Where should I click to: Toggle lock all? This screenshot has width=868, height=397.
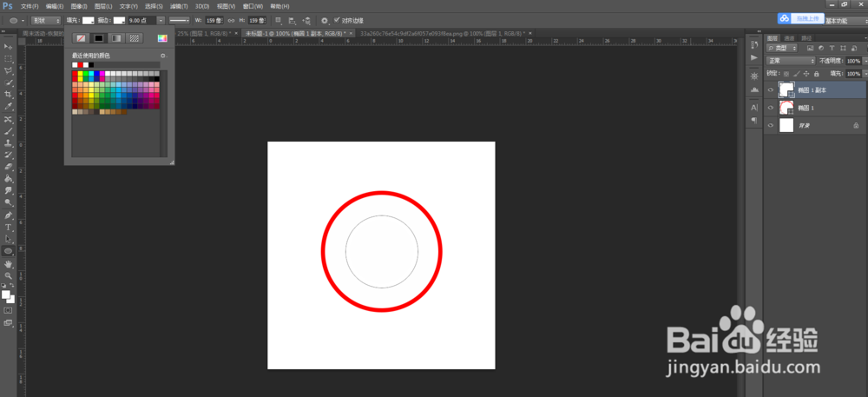pos(817,73)
